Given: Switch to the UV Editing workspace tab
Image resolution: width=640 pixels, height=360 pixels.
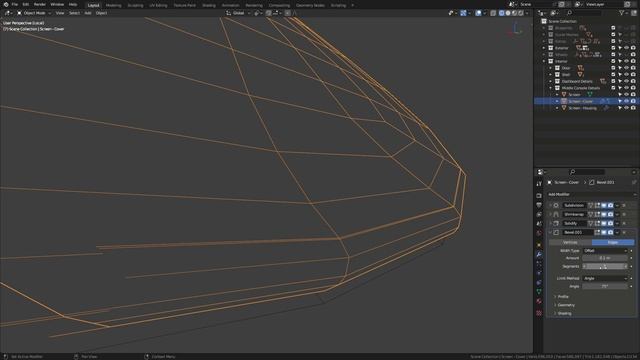Looking at the screenshot, I should tap(158, 5).
